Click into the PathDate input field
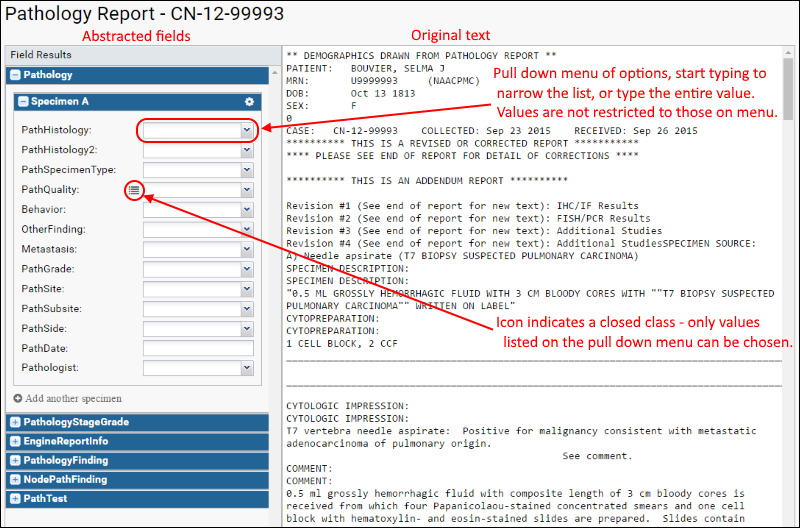 (198, 348)
